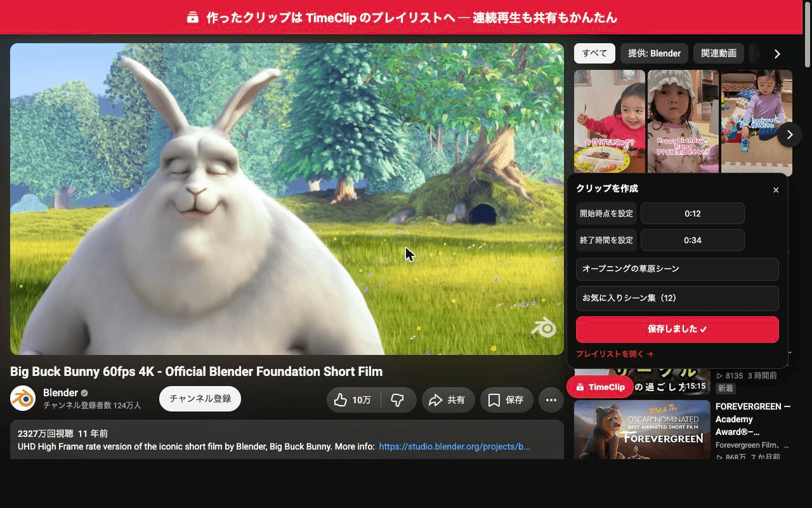
Task: Select the すべて filter chip
Action: click(594, 53)
